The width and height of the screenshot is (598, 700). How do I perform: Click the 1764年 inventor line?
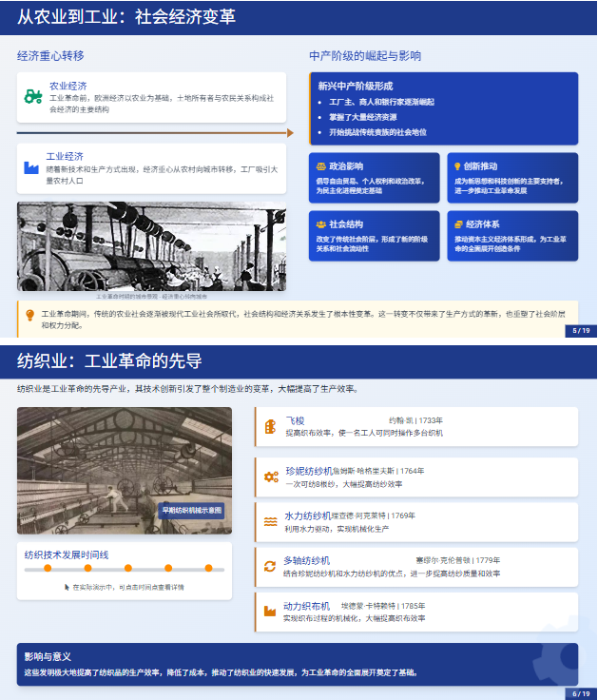tap(378, 471)
